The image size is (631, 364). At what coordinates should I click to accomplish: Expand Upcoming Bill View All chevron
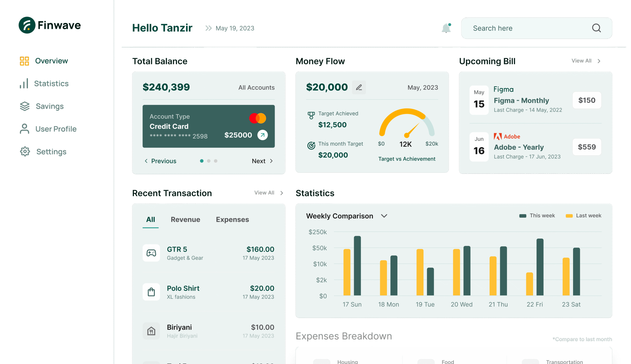[x=598, y=61]
